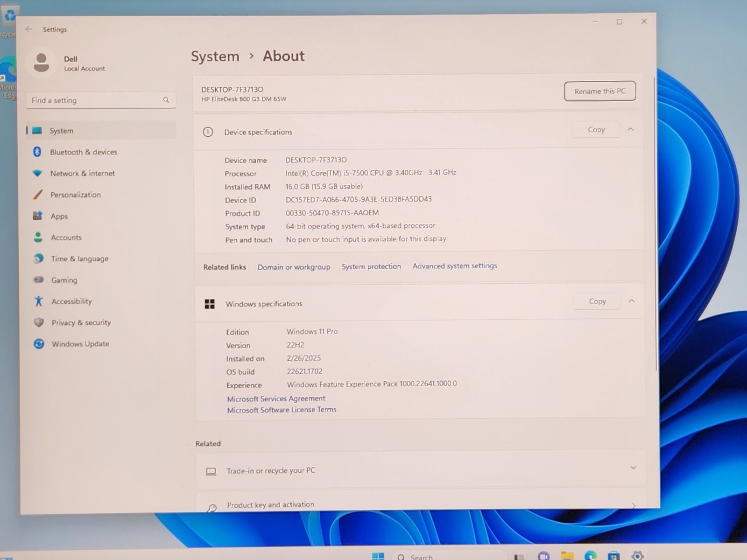Screen dimensions: 747x560
Task: Launch the Teams chat taskbar icon
Action: 543,556
